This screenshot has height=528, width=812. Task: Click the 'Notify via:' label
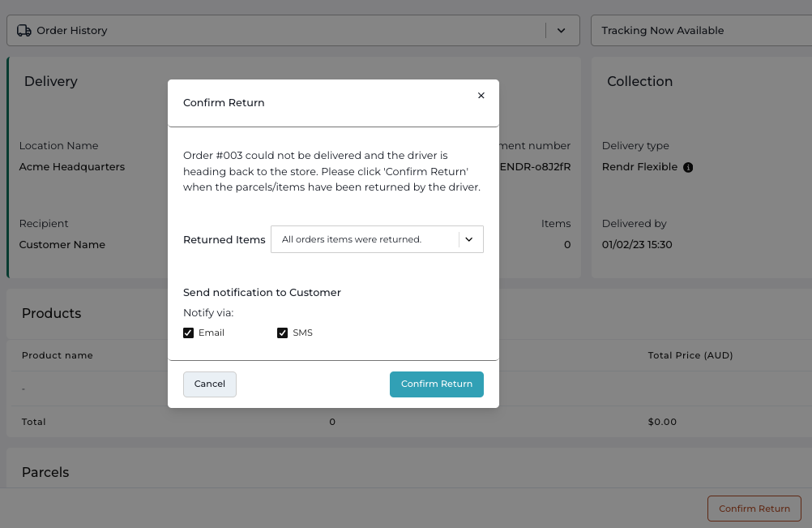pyautogui.click(x=208, y=313)
